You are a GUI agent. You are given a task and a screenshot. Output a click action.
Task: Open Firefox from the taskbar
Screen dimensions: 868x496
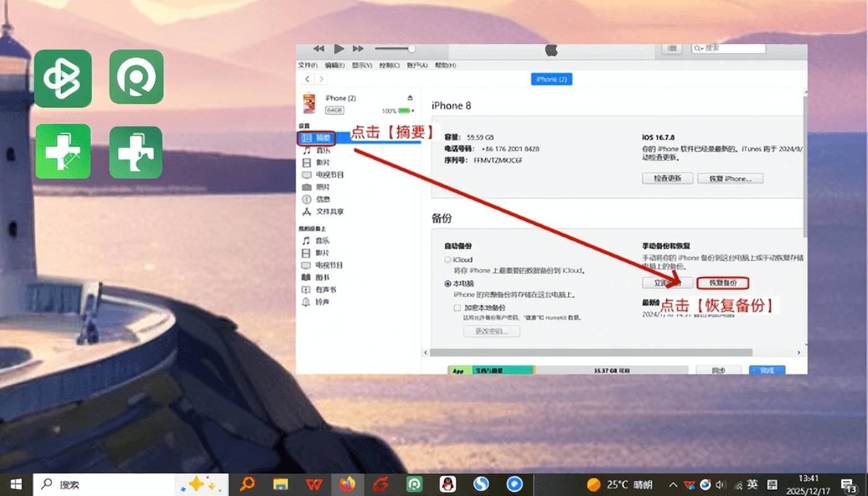347,484
